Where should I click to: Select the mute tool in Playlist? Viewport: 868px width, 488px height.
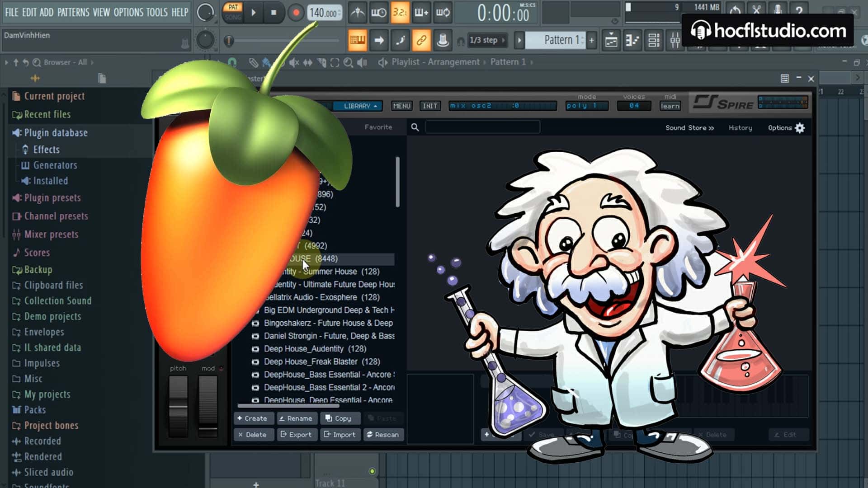pos(294,62)
